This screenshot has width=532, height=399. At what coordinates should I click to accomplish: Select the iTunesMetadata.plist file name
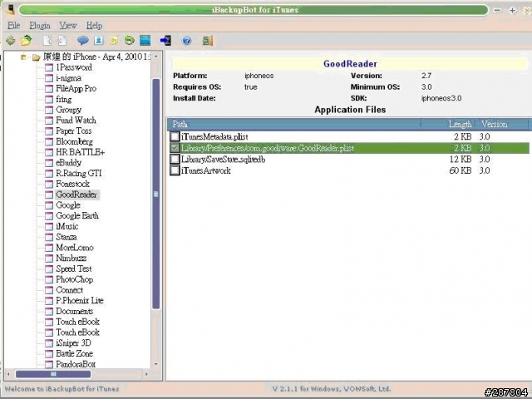[214, 136]
